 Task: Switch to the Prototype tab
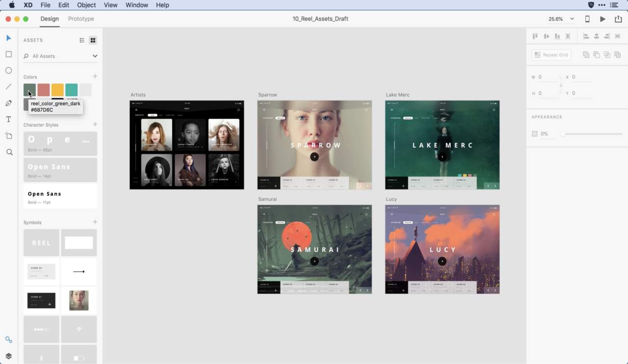81,19
